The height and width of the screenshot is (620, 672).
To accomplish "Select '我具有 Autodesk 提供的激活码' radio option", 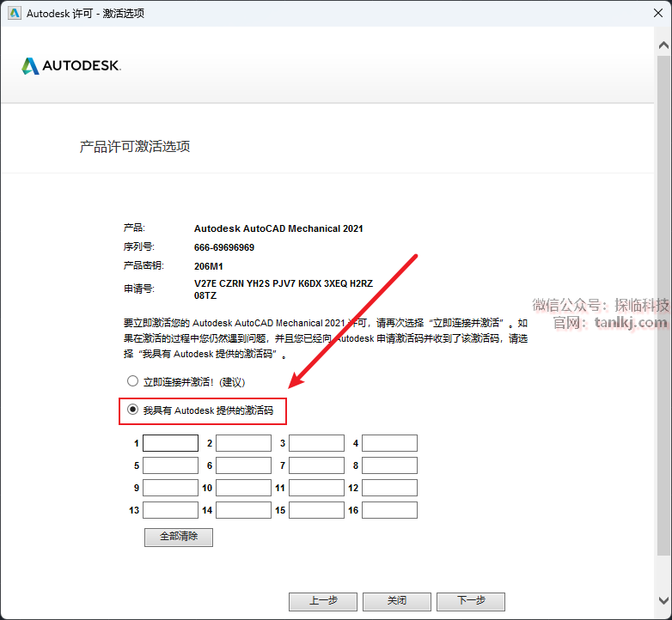I will click(133, 410).
